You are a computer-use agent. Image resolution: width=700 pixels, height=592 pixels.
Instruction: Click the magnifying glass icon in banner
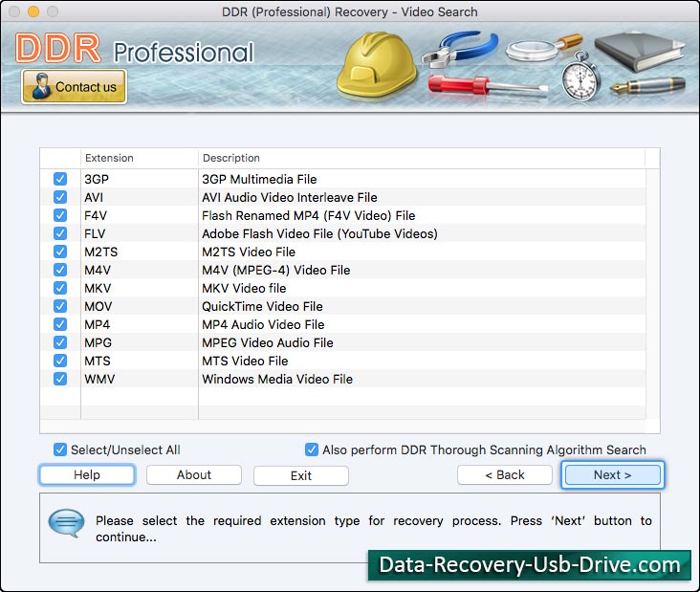[x=544, y=47]
